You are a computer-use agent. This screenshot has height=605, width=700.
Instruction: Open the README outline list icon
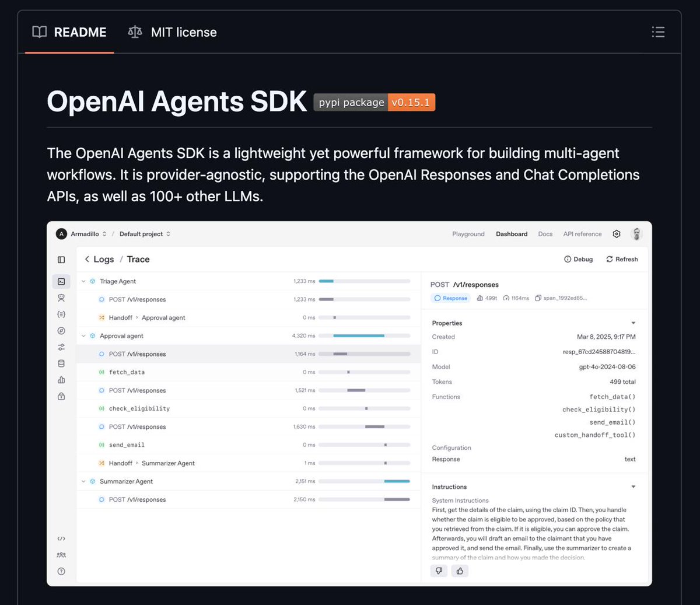[658, 32]
